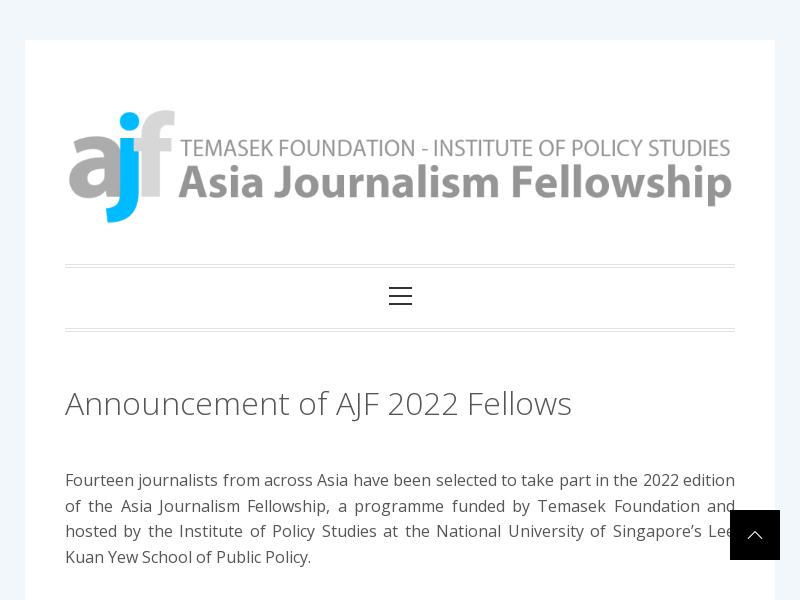Click 'Asia Journalism Fellowship' in the logo banner
This screenshot has width=800, height=600.
tap(455, 184)
